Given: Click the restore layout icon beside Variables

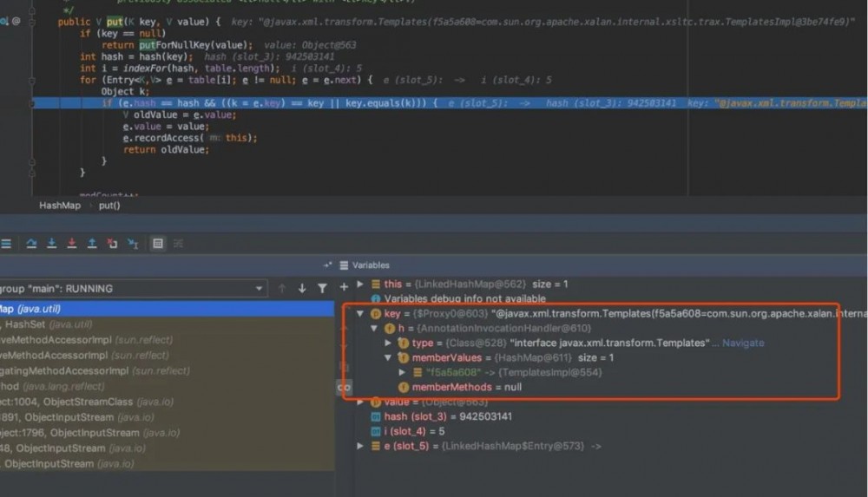Looking at the screenshot, I should tap(328, 265).
